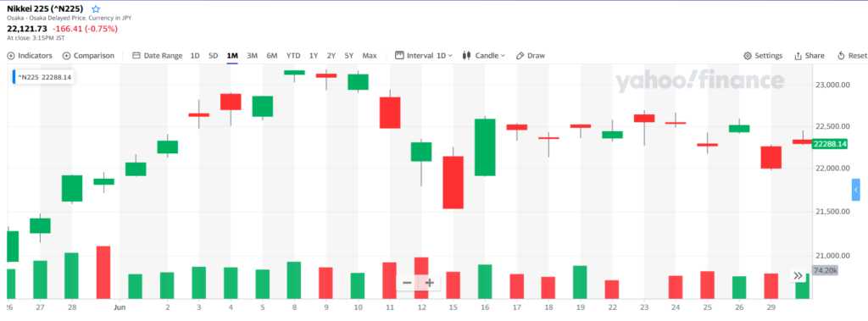Switch to 3M range

[253, 55]
